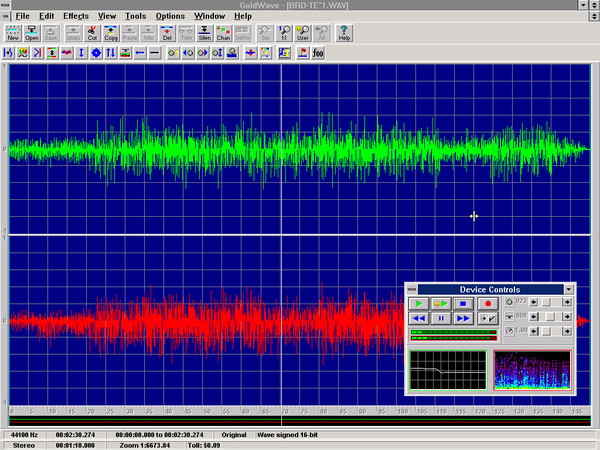Open the Edit menu
600x450 pixels.
coord(46,16)
